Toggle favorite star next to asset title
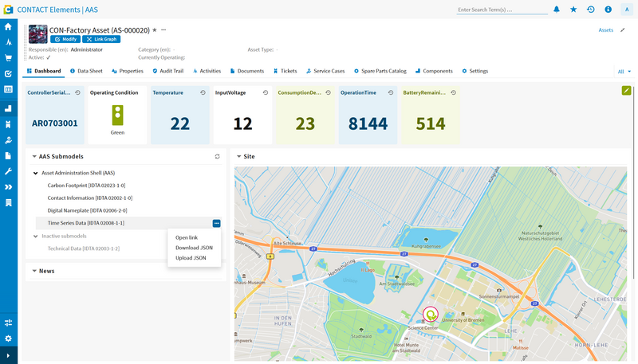 pos(155,30)
